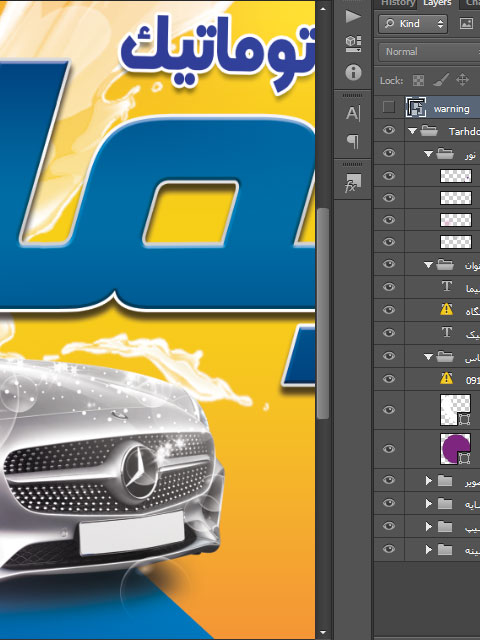Open the Kind filter dropdown
480x640 pixels.
(x=413, y=24)
